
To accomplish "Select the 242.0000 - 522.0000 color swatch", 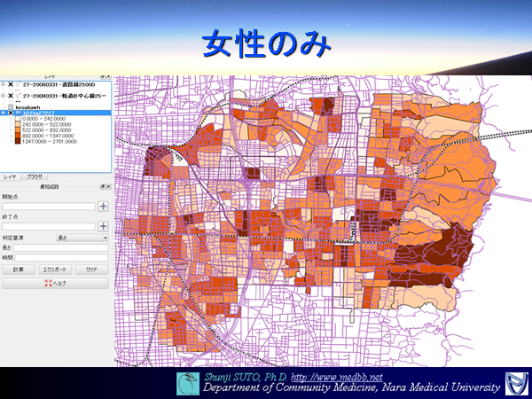I will coord(18,124).
